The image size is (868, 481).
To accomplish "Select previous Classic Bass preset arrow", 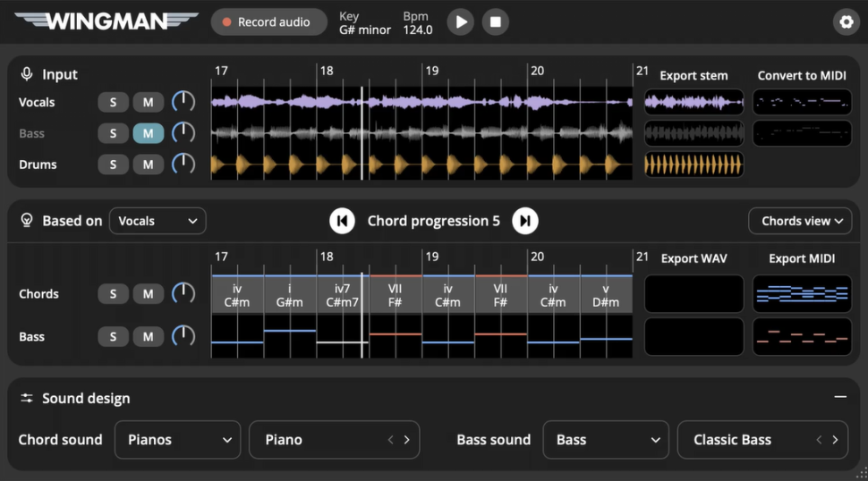I will [819, 440].
